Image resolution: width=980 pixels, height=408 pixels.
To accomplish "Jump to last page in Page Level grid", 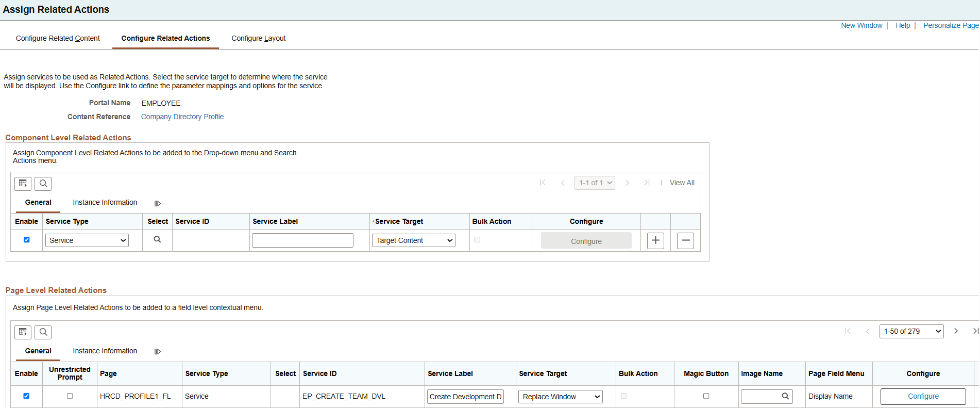I will [975, 331].
